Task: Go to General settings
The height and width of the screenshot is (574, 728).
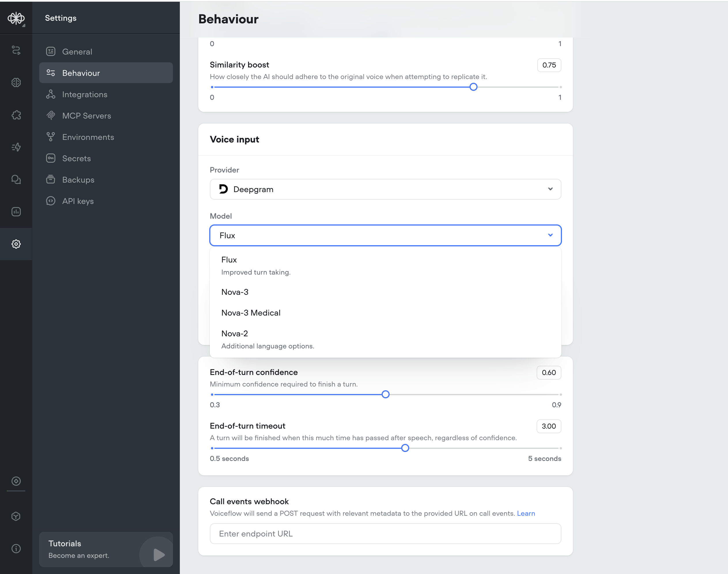Action: pyautogui.click(x=77, y=52)
